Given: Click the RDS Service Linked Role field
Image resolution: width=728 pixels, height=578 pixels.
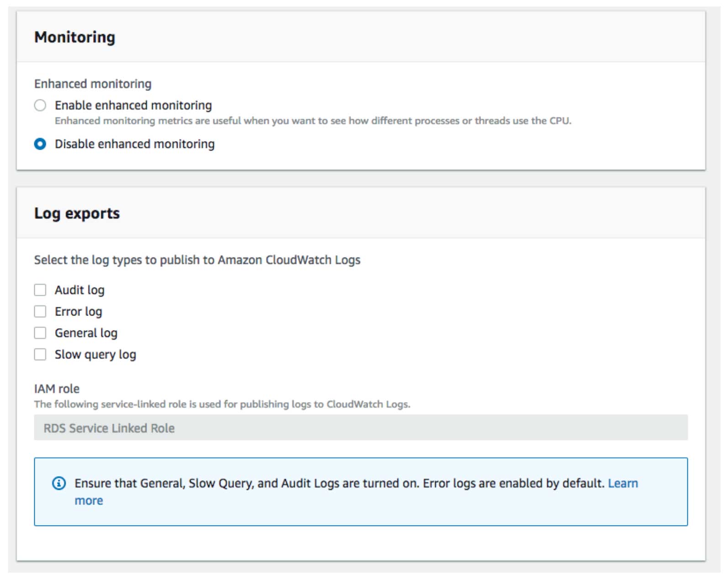Looking at the screenshot, I should [360, 428].
